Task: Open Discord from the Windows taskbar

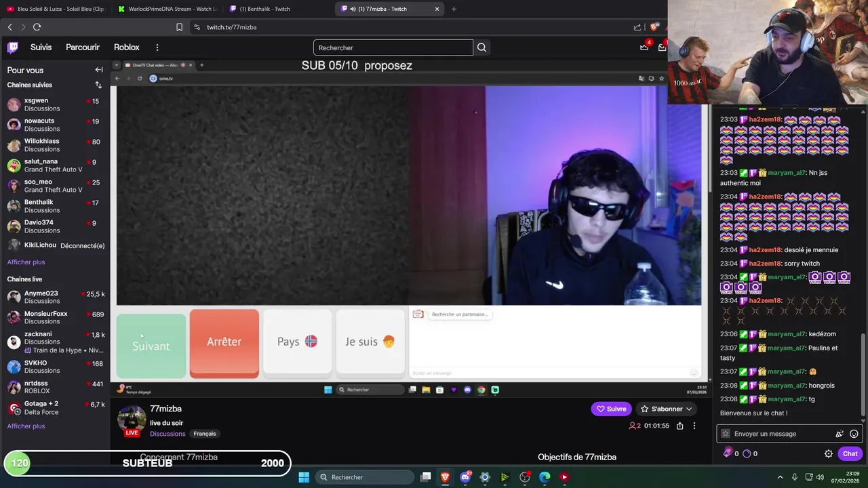Action: pos(465,477)
